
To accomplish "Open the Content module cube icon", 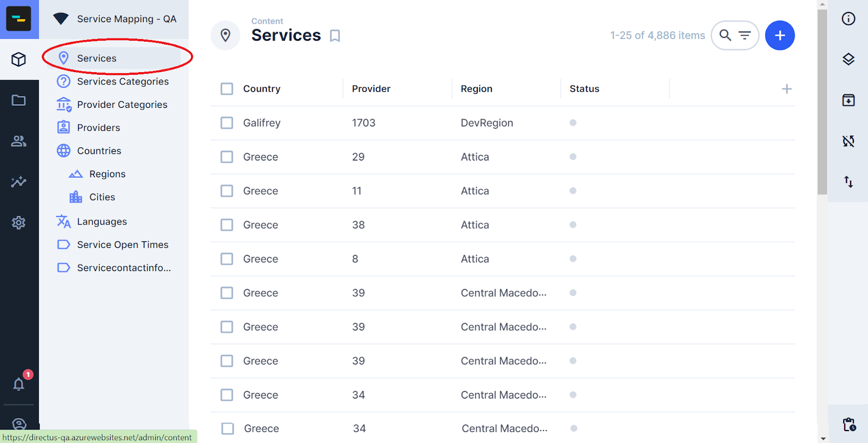I will 19,60.
